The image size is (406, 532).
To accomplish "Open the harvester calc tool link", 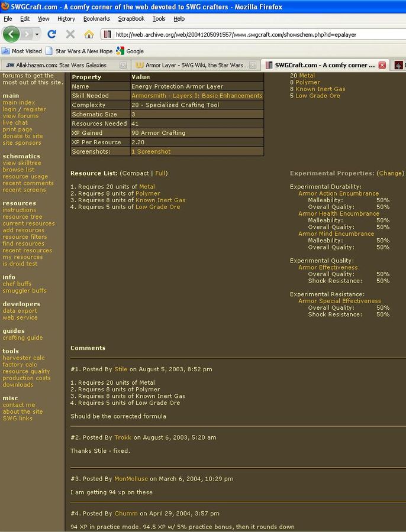I will (24, 358).
